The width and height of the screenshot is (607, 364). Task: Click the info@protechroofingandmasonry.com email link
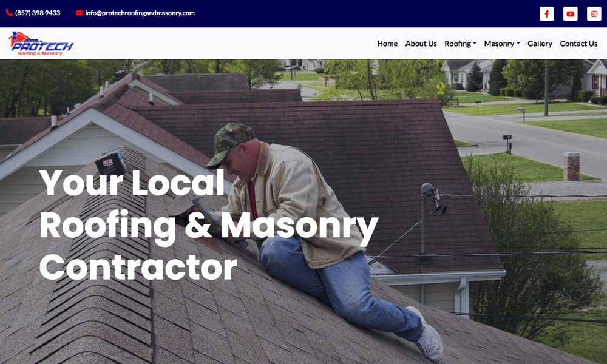pyautogui.click(x=140, y=13)
